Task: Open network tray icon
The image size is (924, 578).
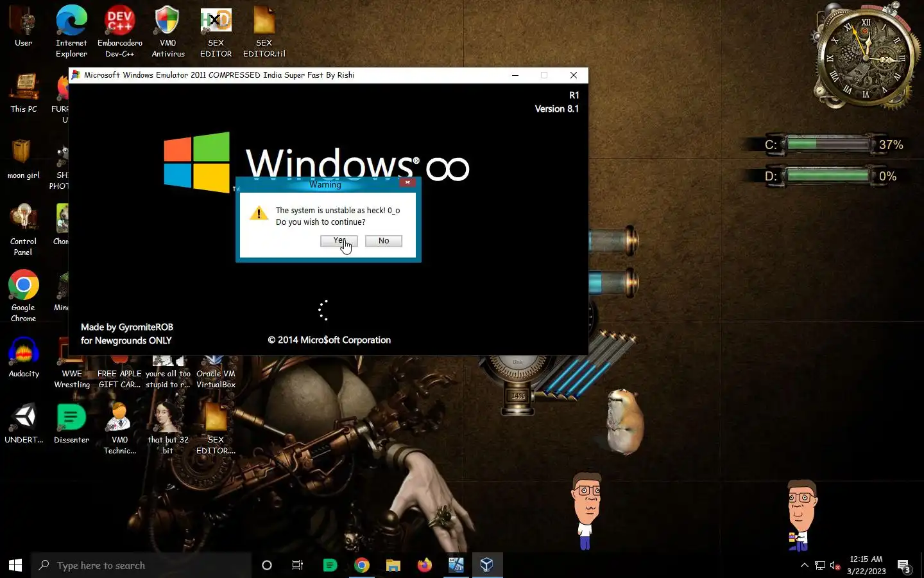Action: click(820, 565)
